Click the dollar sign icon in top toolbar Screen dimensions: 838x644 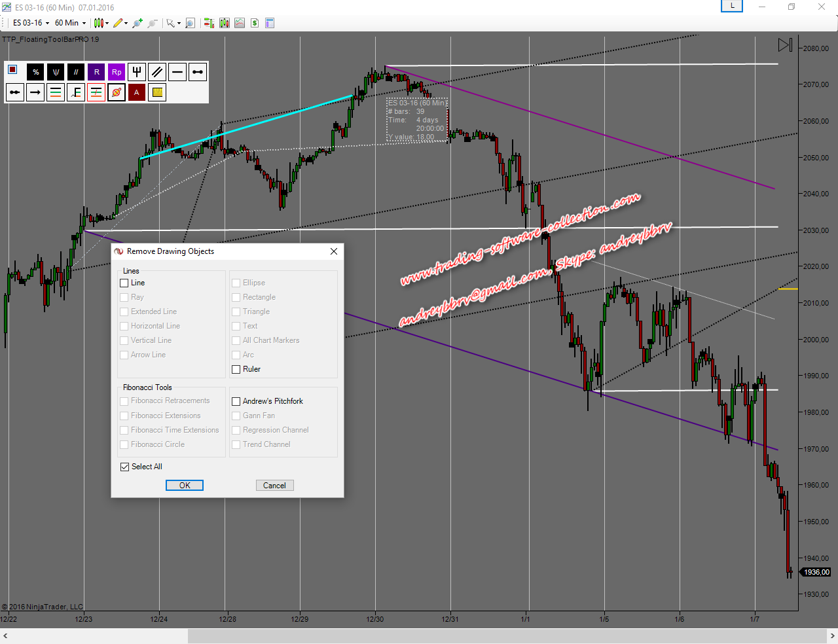255,23
